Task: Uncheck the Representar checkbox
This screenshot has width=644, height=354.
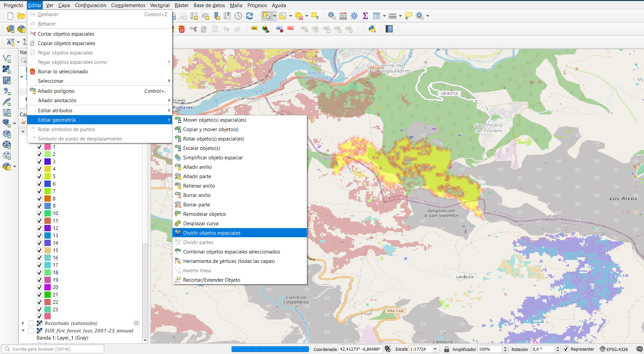Action: pos(566,349)
